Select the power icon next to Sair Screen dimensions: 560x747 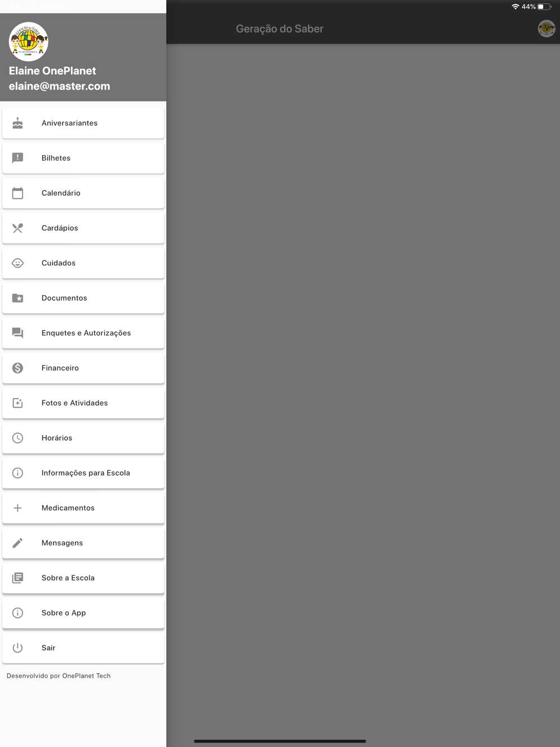[18, 648]
